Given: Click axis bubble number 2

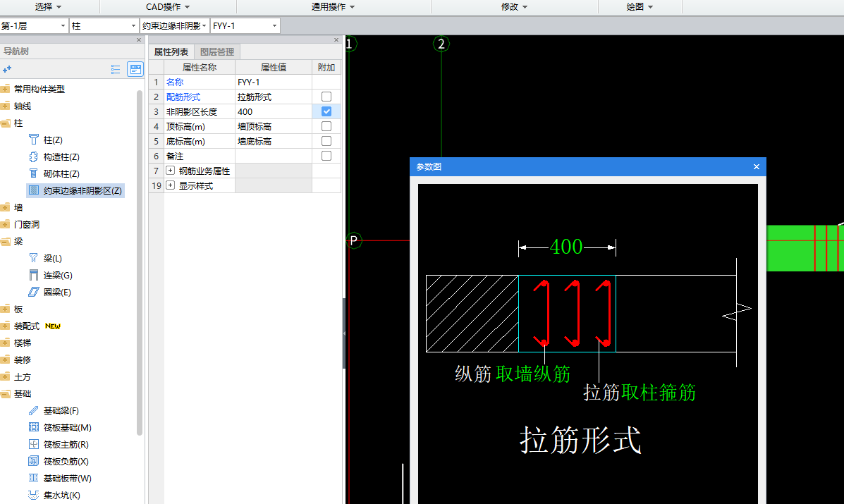Looking at the screenshot, I should pyautogui.click(x=441, y=44).
